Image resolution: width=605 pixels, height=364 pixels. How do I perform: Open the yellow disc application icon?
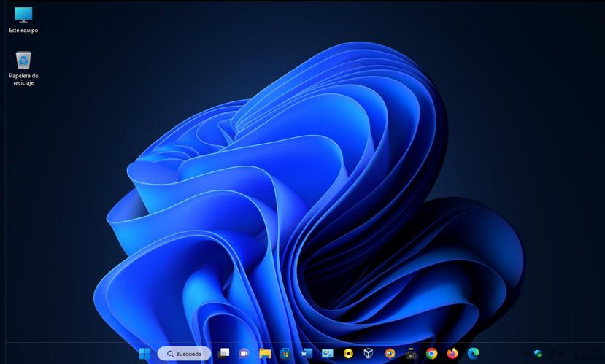click(x=348, y=353)
